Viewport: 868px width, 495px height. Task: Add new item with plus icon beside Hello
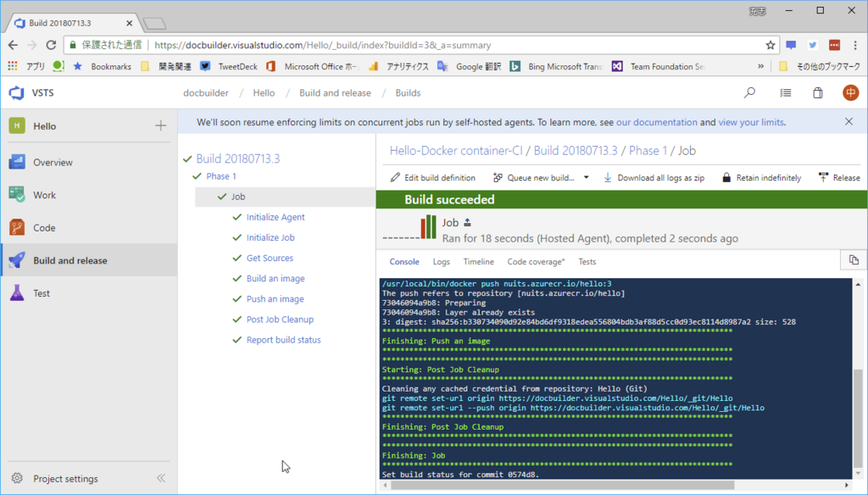160,125
